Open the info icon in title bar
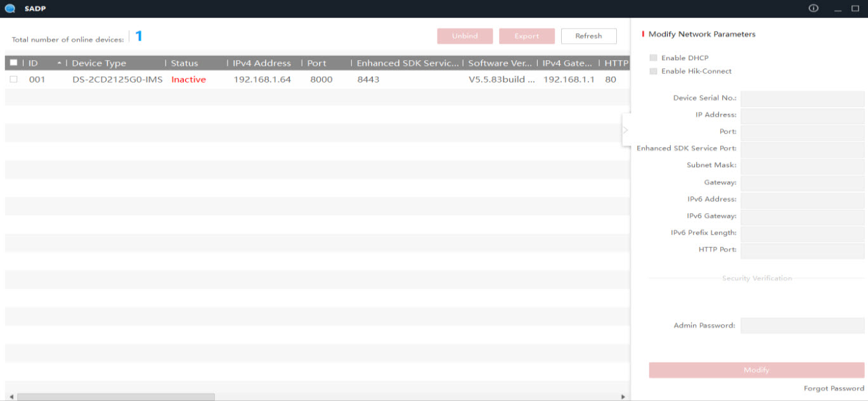 [813, 8]
